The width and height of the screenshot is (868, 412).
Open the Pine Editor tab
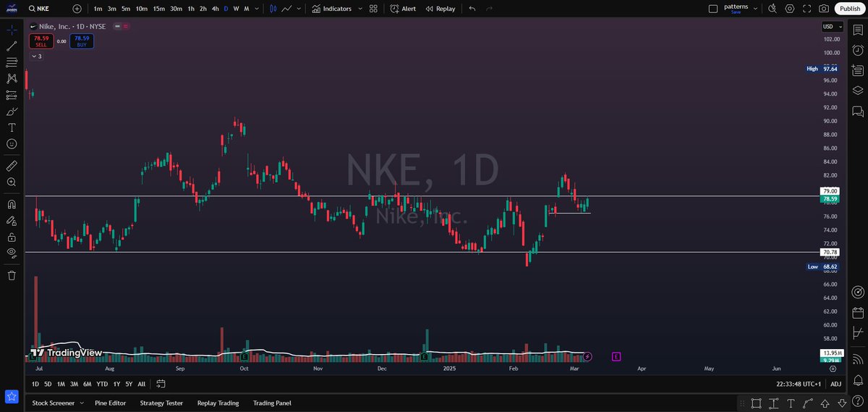(110, 403)
